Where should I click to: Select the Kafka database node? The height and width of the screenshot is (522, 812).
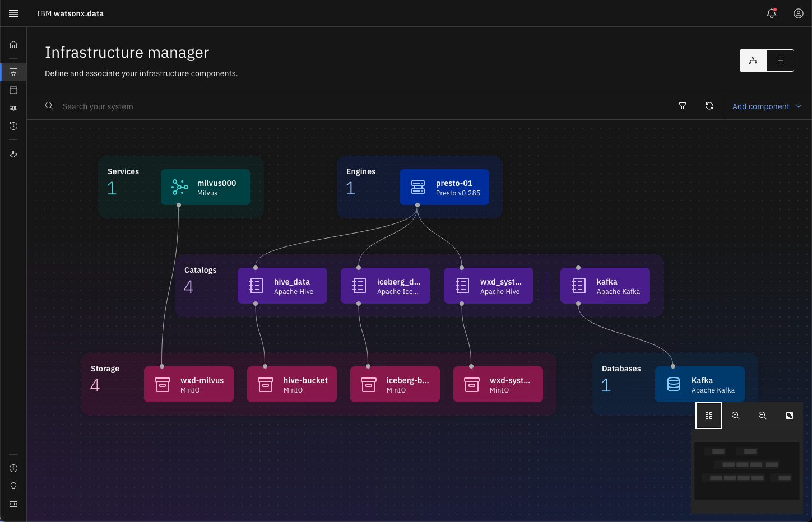click(x=700, y=384)
